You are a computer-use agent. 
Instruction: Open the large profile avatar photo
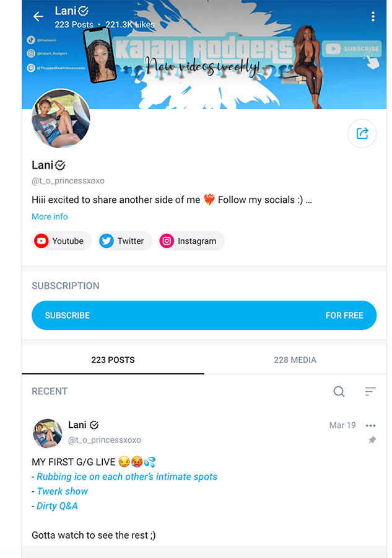tap(61, 118)
